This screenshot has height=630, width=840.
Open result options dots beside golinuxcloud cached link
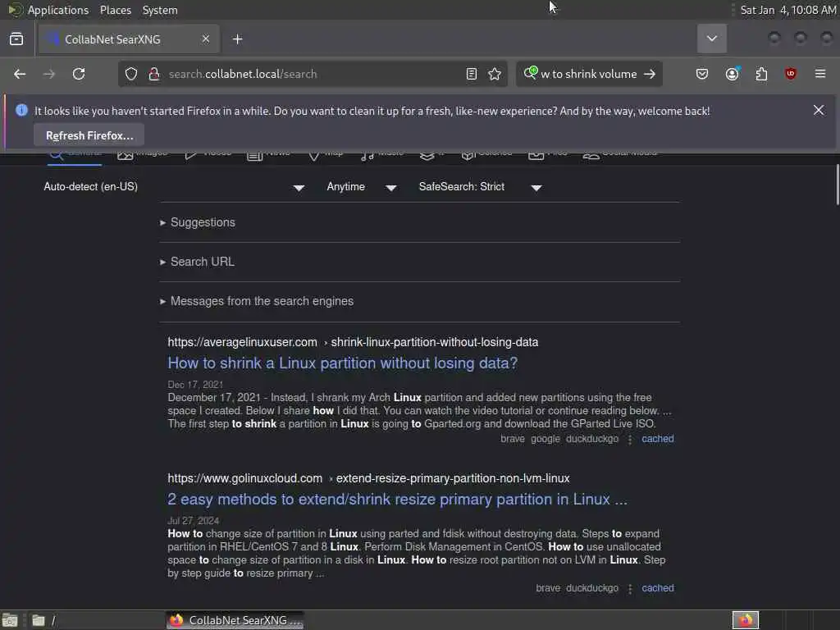pos(630,589)
